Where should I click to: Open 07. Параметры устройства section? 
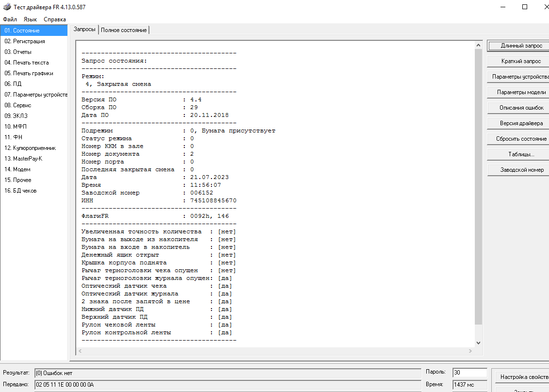click(34, 95)
